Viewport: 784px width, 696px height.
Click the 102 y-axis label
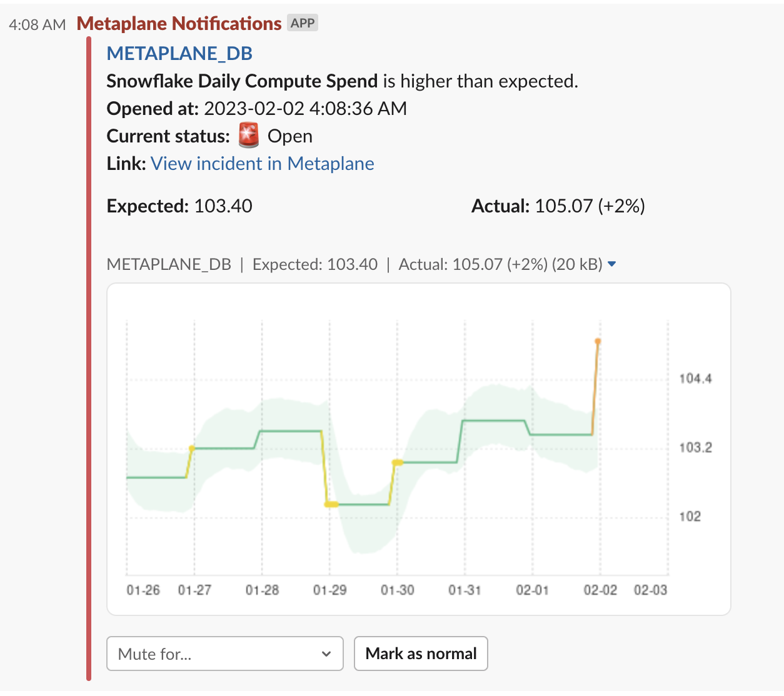tap(690, 516)
